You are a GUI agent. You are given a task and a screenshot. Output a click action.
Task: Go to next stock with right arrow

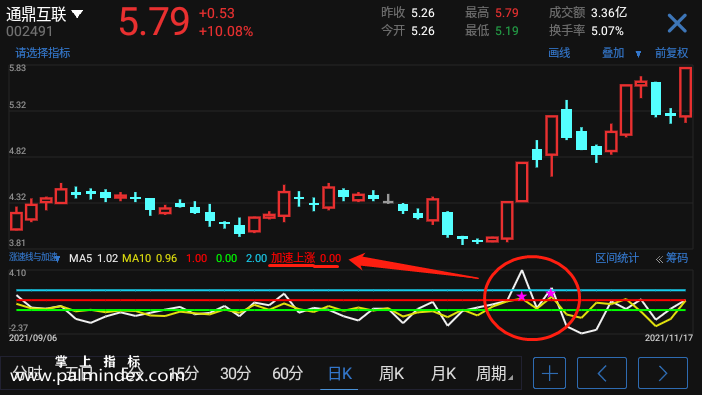[x=663, y=373]
